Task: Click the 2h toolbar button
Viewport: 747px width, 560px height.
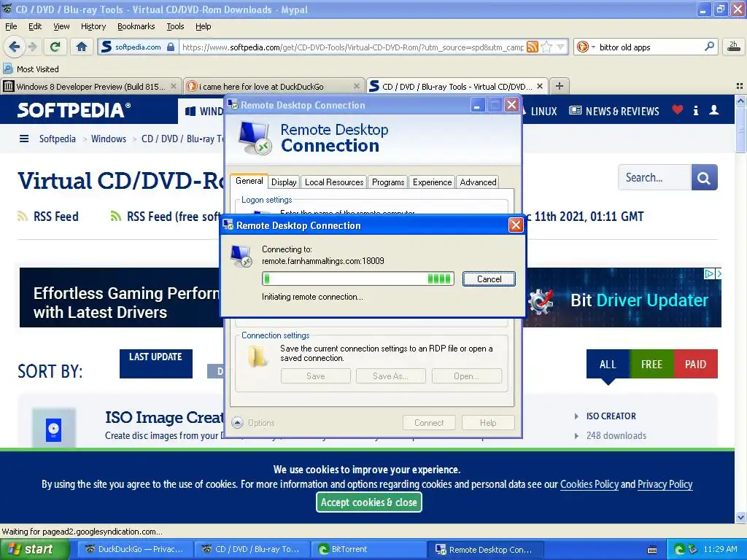Action: pos(734,47)
